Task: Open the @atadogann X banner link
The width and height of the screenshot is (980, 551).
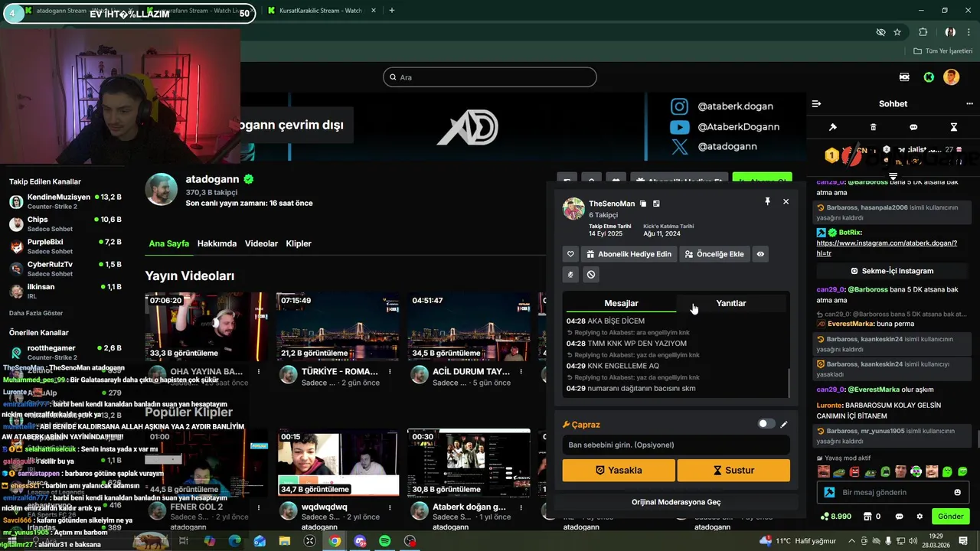Action: (714, 146)
